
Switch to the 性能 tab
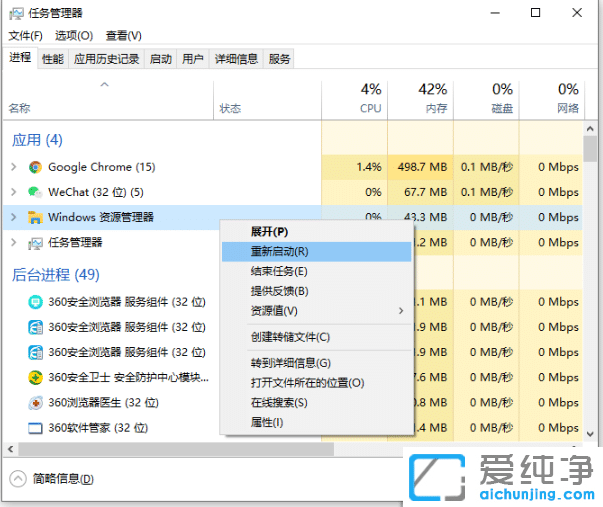pos(53,59)
